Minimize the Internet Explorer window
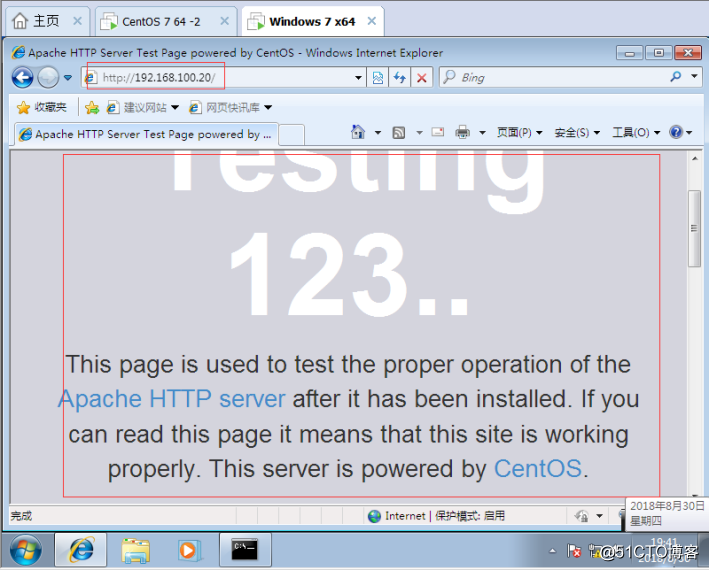The width and height of the screenshot is (709, 571). (x=629, y=53)
